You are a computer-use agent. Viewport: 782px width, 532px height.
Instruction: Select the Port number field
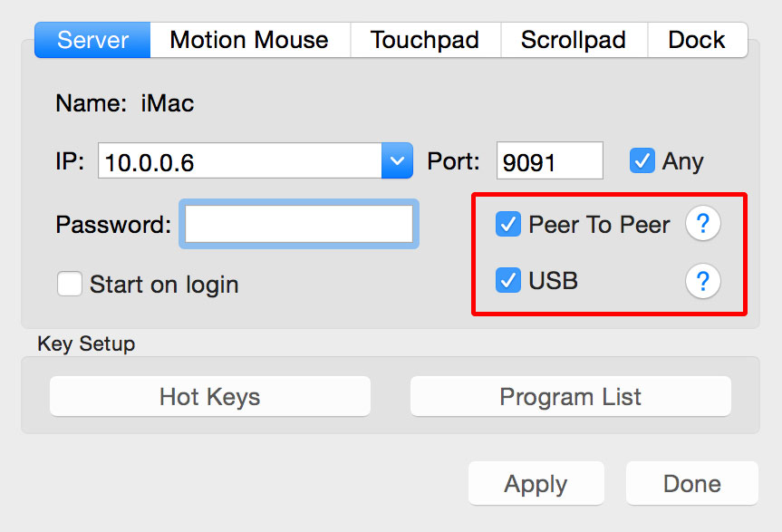click(x=549, y=160)
